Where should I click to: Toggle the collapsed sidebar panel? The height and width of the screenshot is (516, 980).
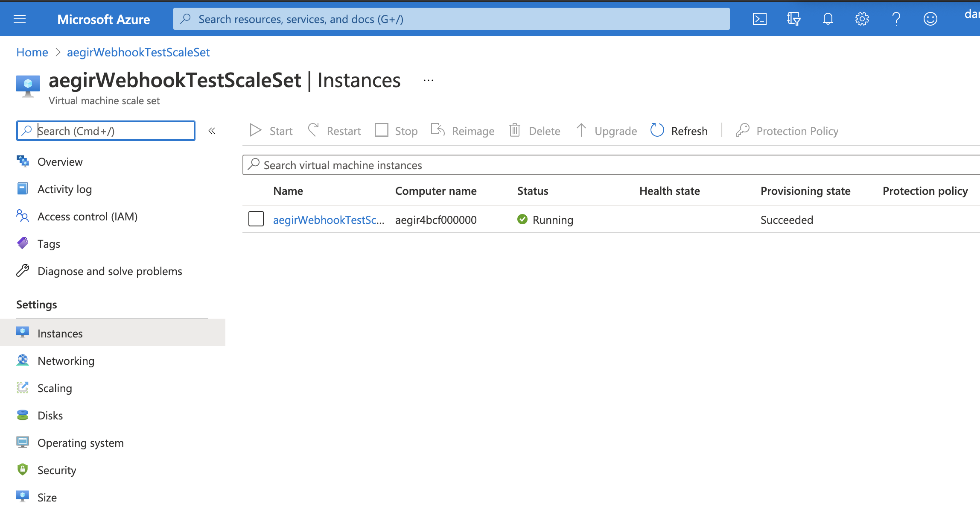213,130
